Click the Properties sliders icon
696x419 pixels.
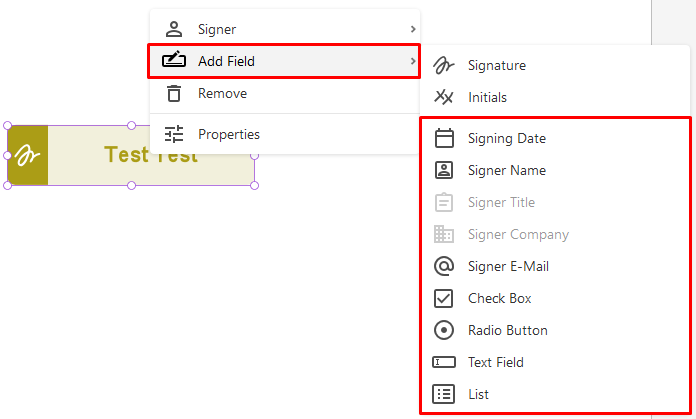(174, 134)
